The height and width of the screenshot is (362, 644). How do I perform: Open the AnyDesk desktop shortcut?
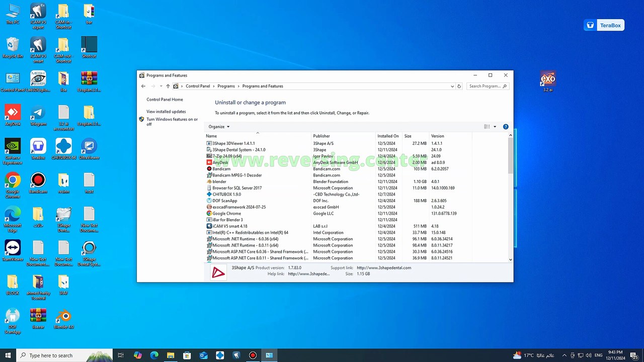pyautogui.click(x=13, y=115)
